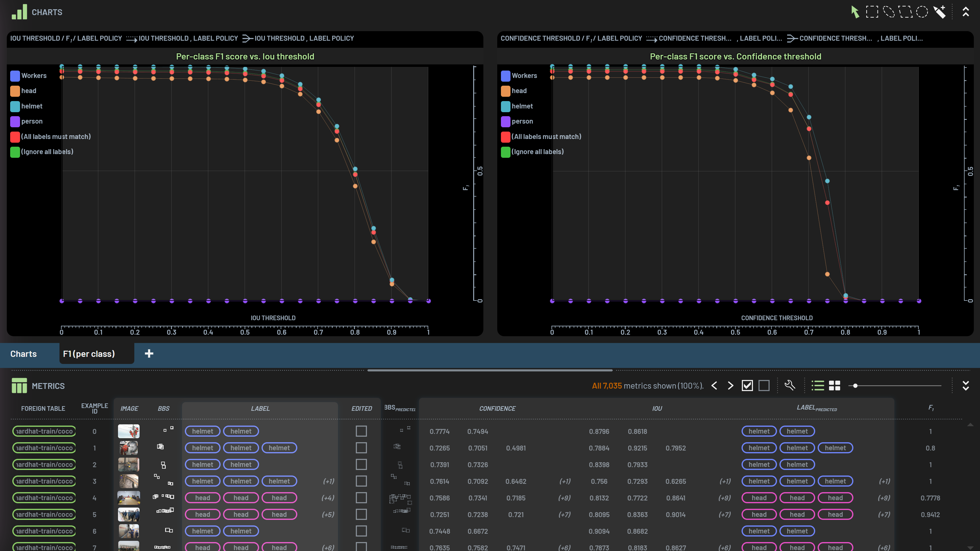Tick the Edited checkbox for example 3
The image size is (980, 551).
click(x=361, y=481)
